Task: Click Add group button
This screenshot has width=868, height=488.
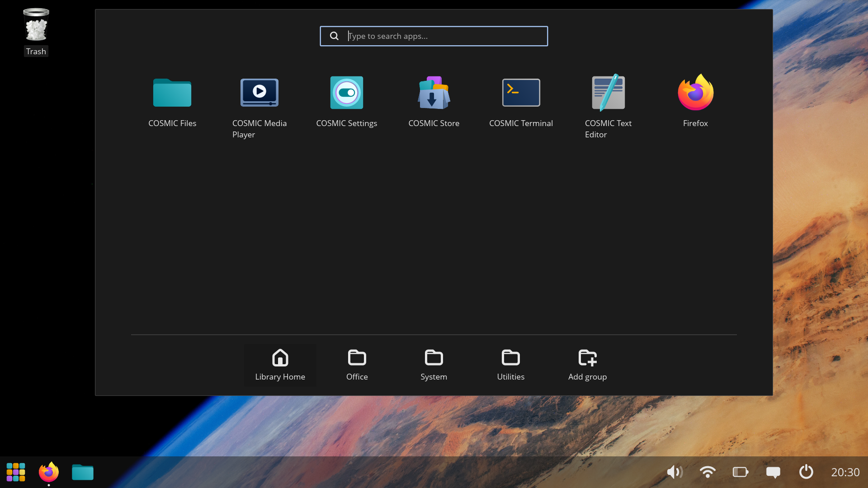Action: (588, 365)
